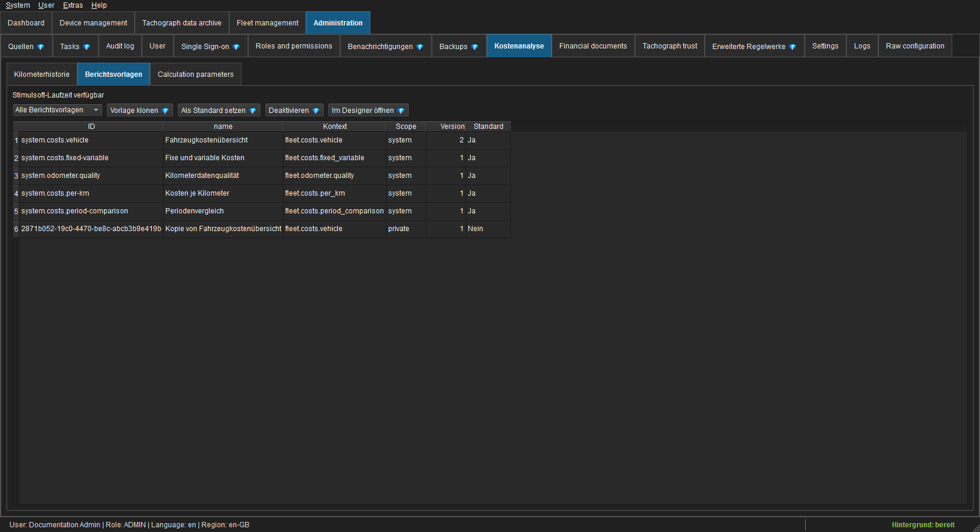Click the diamond icon beside Erweiterte Regelwerke
This screenshot has height=532, width=980.
coord(793,47)
